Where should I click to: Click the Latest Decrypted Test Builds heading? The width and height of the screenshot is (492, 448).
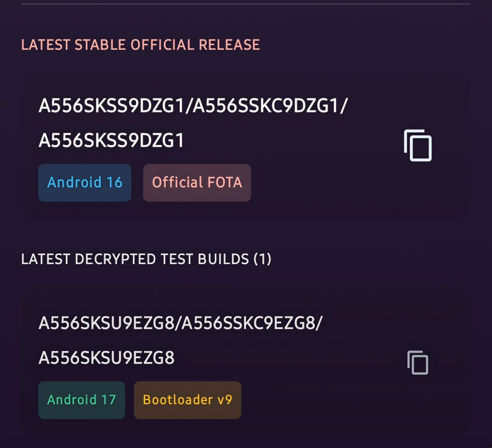click(146, 259)
